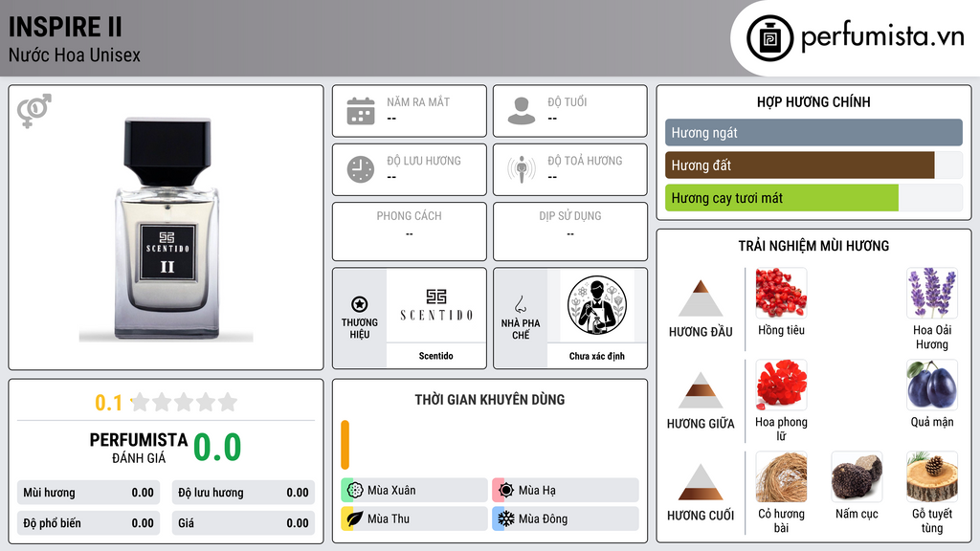
Task: Open the Cỏ hương bài note thumbnail
Action: [781, 476]
